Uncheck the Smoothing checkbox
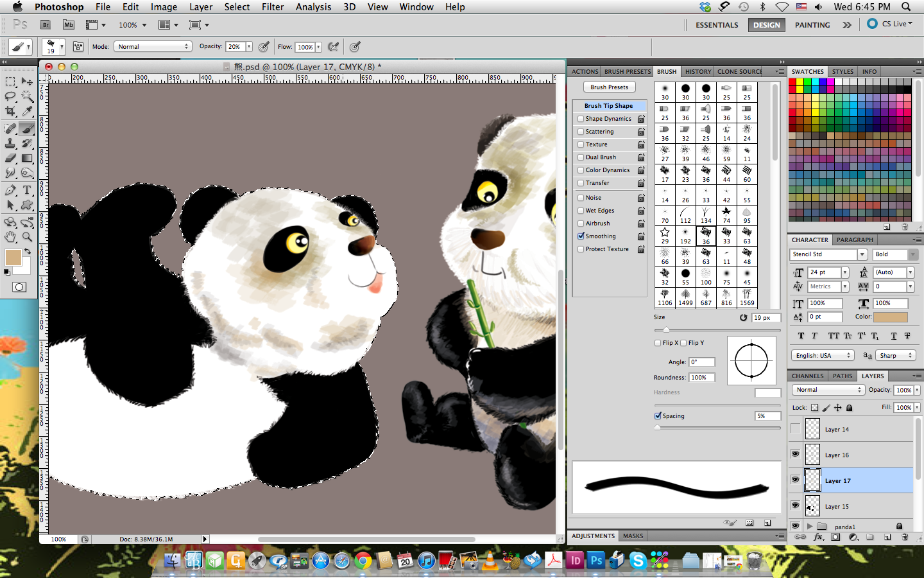The image size is (924, 578). pos(581,236)
